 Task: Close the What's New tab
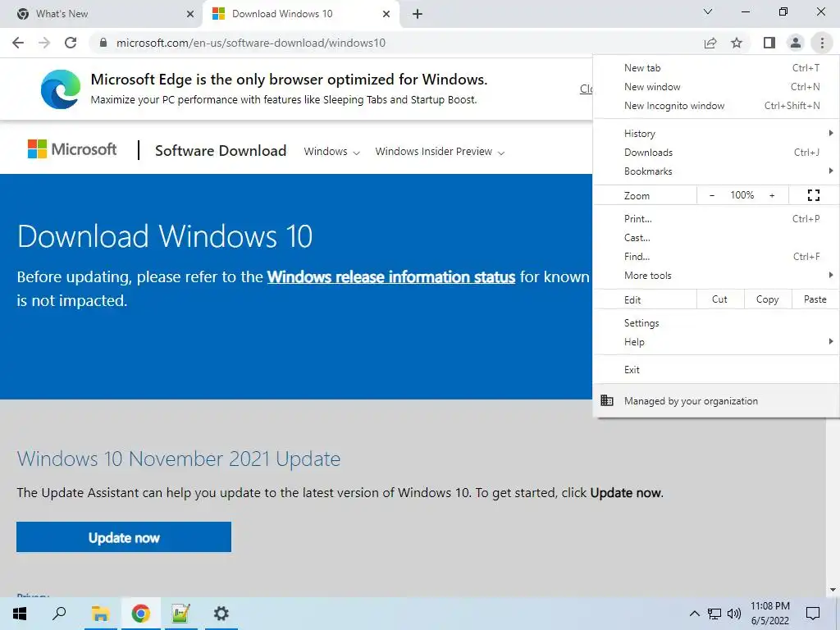coord(190,14)
